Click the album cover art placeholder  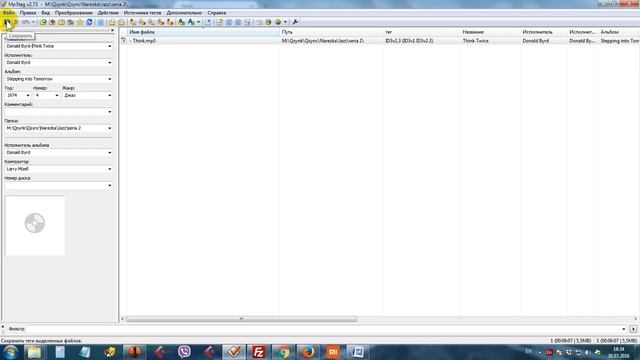click(x=35, y=225)
